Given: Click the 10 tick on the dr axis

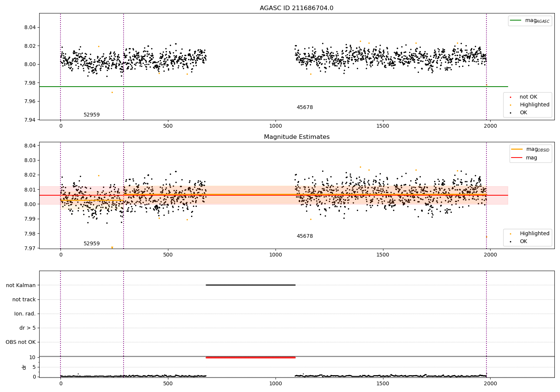Looking at the screenshot, I should (x=32, y=357).
